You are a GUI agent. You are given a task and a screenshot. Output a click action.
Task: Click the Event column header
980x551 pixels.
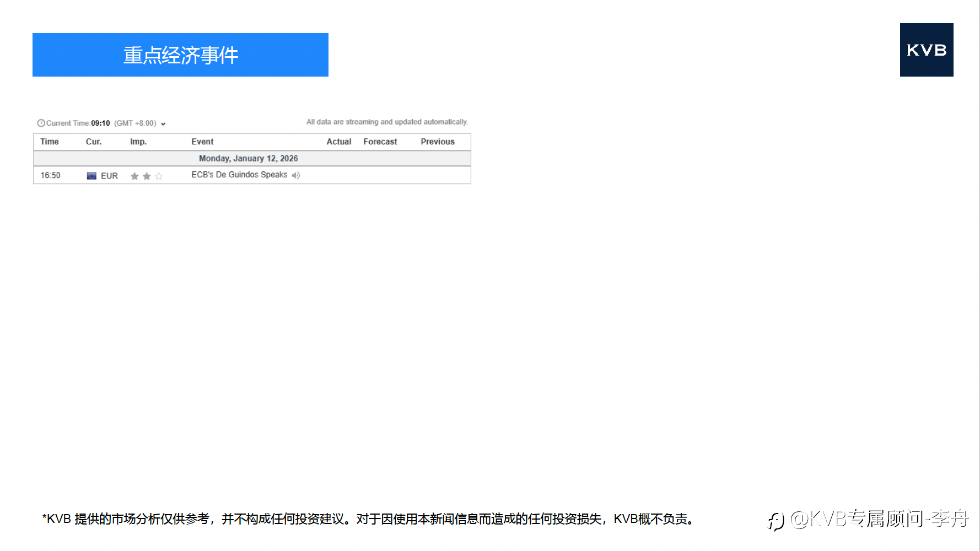tap(202, 142)
